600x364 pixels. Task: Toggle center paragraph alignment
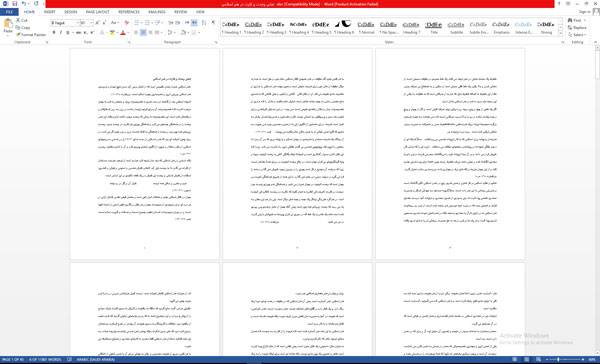point(143,33)
